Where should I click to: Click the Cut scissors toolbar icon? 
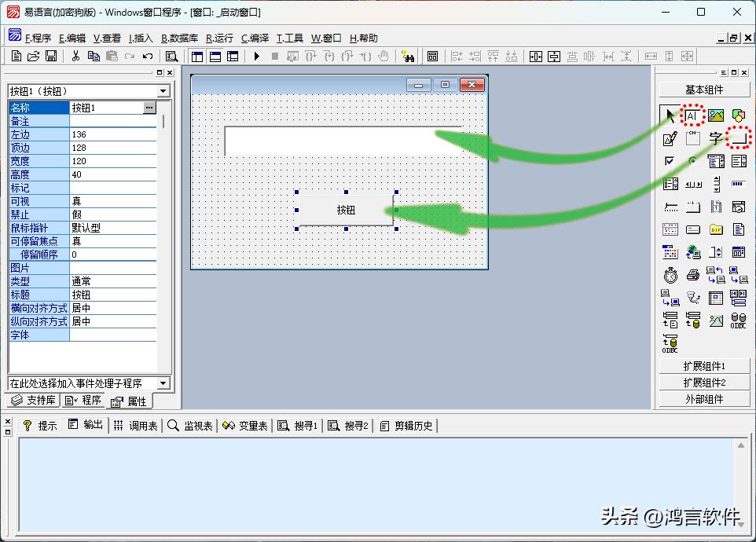[75, 57]
